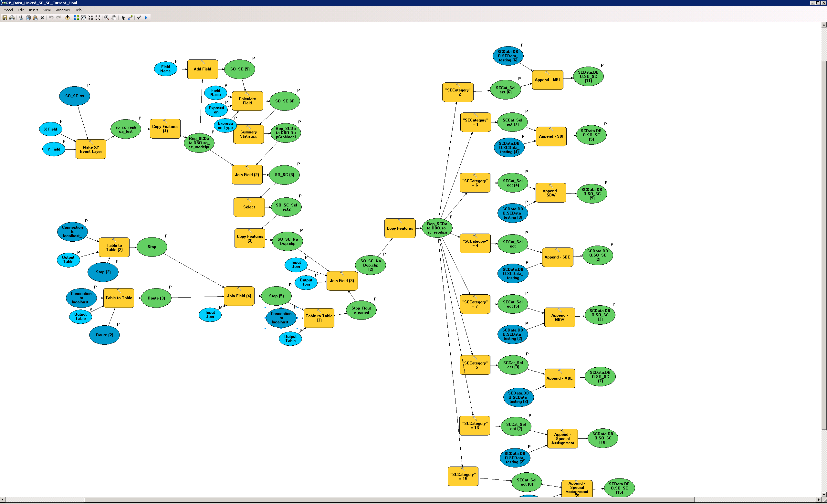Click the Save model icon
Screen dimensions: 827x504
[x=5, y=18]
